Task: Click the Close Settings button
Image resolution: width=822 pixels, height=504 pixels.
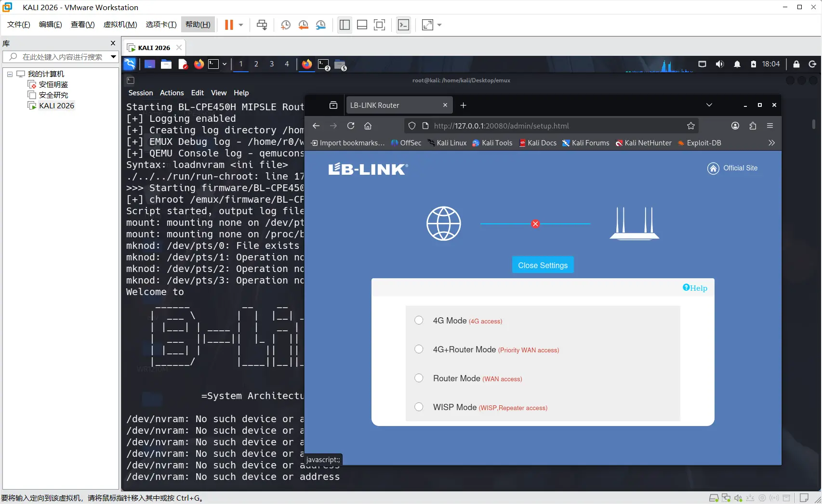Action: tap(543, 265)
